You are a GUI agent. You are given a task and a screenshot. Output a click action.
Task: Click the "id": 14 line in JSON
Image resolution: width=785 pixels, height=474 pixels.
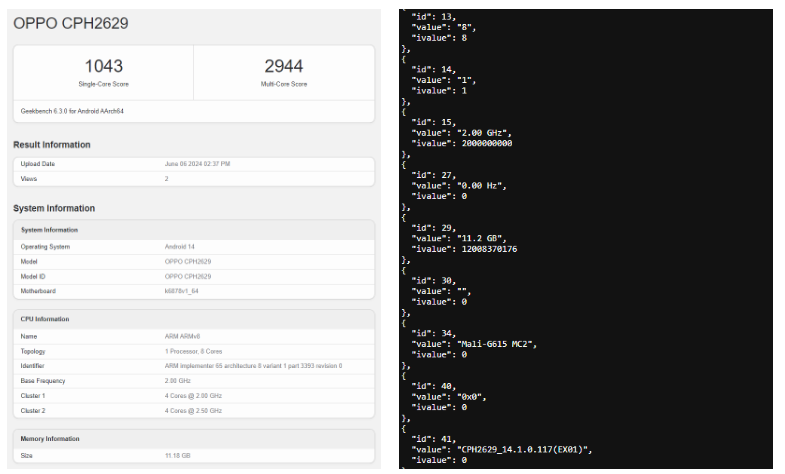(x=434, y=70)
